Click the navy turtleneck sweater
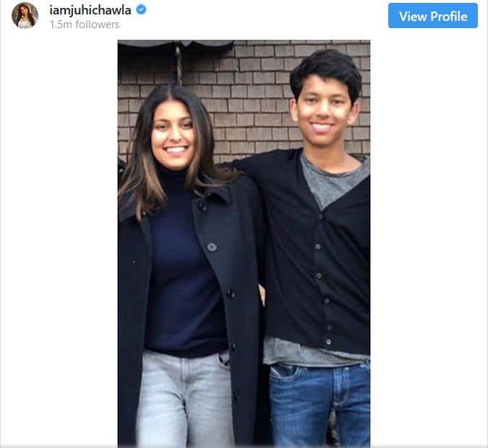 pyautogui.click(x=184, y=264)
